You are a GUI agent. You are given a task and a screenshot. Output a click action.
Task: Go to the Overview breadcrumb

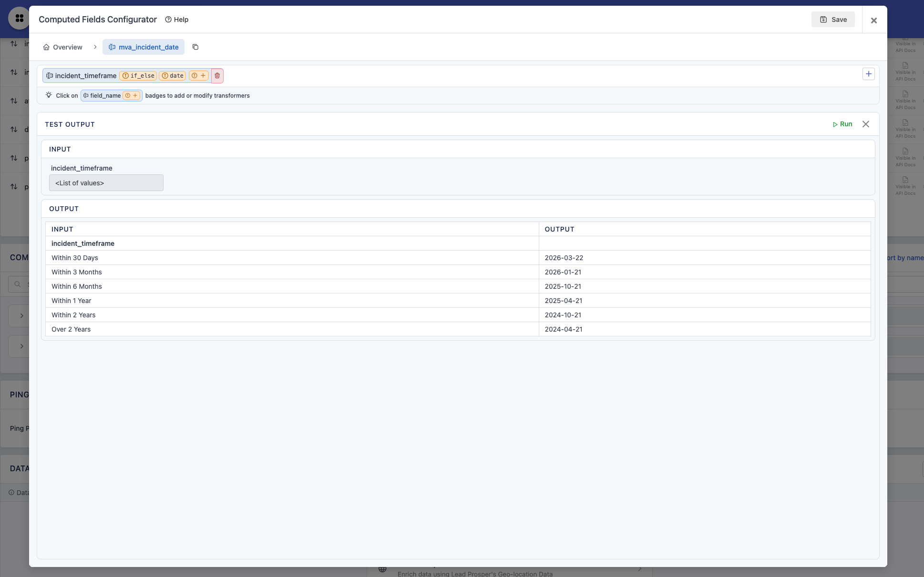62,47
